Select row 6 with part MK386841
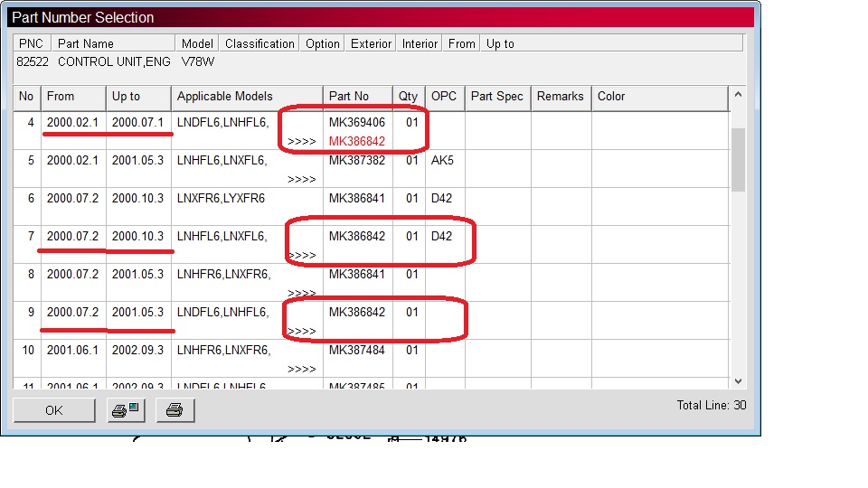Image resolution: width=868 pixels, height=488 pixels. coord(357,198)
